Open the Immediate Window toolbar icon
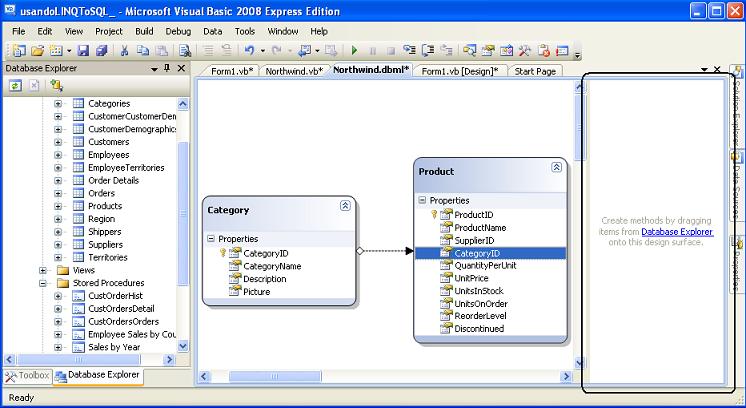The height and width of the screenshot is (408, 746). click(x=562, y=50)
